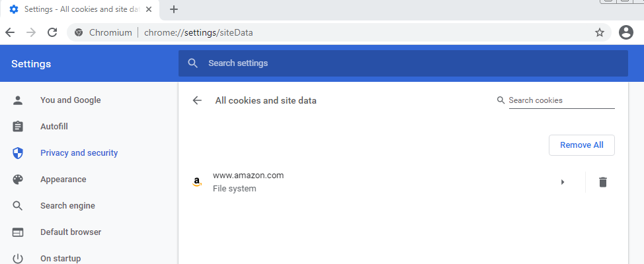Open Autofill settings section
This screenshot has width=644, height=264.
[x=54, y=127]
